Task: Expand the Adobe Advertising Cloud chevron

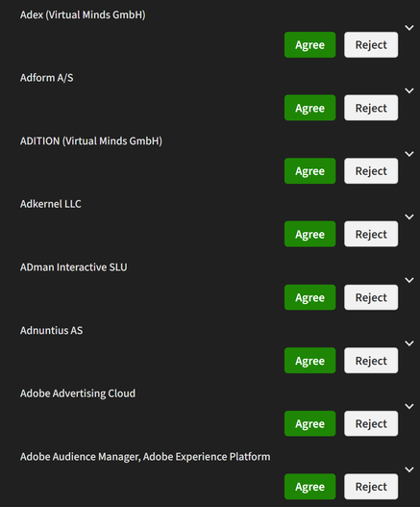Action: click(x=409, y=406)
